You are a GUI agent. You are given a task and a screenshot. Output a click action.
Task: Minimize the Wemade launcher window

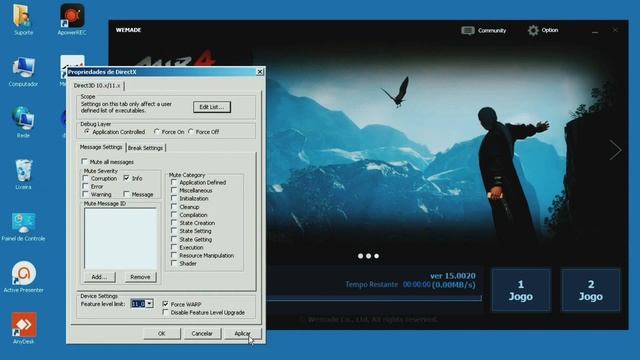pyautogui.click(x=595, y=31)
